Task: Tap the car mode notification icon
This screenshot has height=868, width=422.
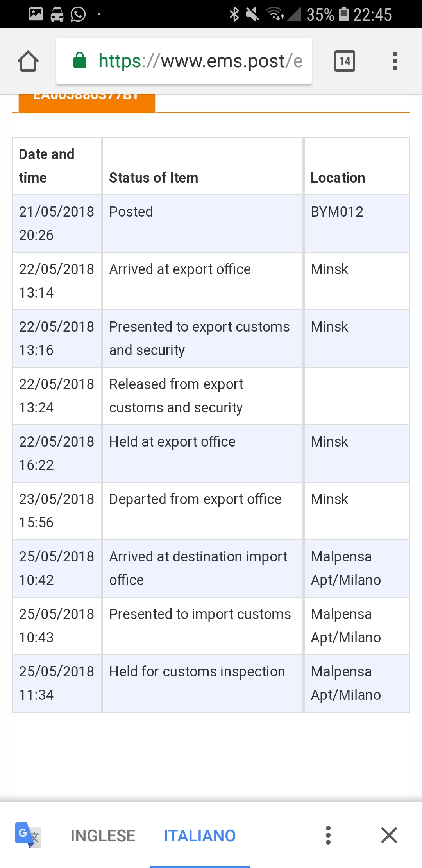Action: tap(57, 14)
